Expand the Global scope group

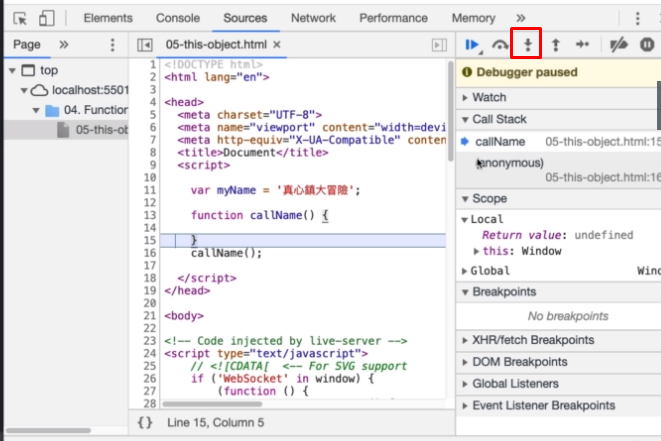[464, 271]
